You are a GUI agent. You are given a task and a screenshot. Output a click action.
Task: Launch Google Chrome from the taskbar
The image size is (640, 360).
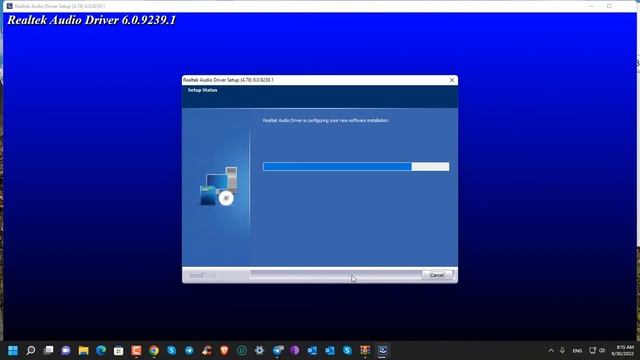point(154,351)
